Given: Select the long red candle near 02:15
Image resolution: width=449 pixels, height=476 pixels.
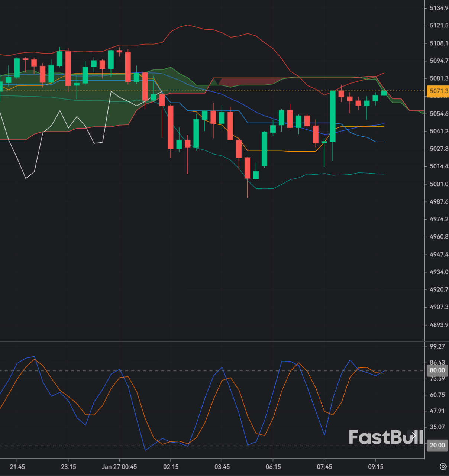Looking at the screenshot, I should pyautogui.click(x=171, y=126).
